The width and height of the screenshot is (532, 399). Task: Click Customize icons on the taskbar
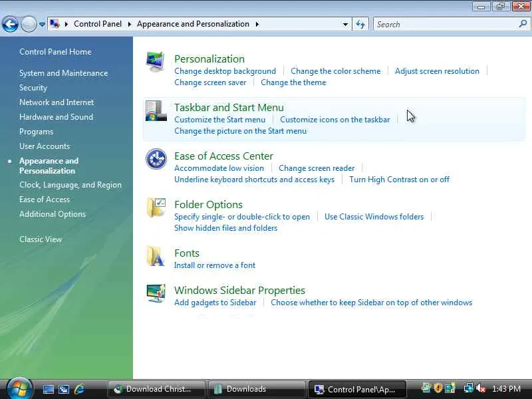point(335,120)
